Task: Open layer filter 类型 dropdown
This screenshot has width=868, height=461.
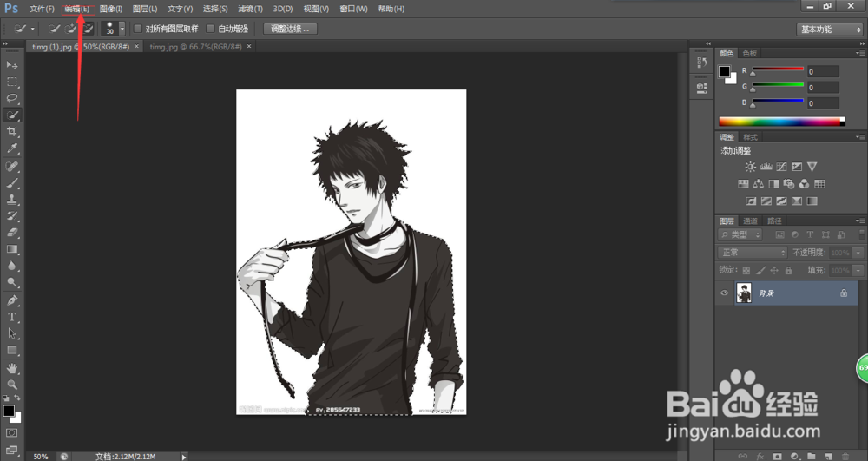Action: 740,234
